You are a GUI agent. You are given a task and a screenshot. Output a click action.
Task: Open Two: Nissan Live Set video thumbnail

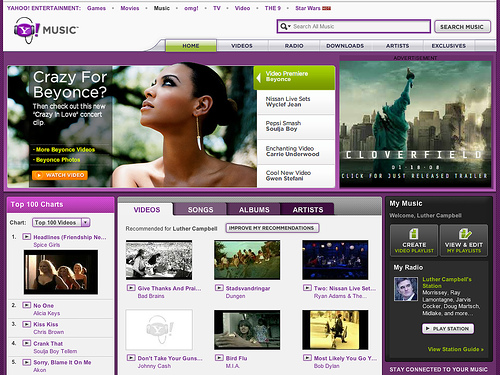(x=335, y=260)
